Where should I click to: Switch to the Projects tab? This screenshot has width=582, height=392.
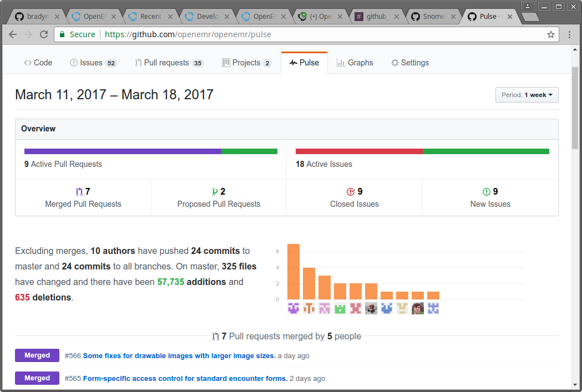click(246, 63)
